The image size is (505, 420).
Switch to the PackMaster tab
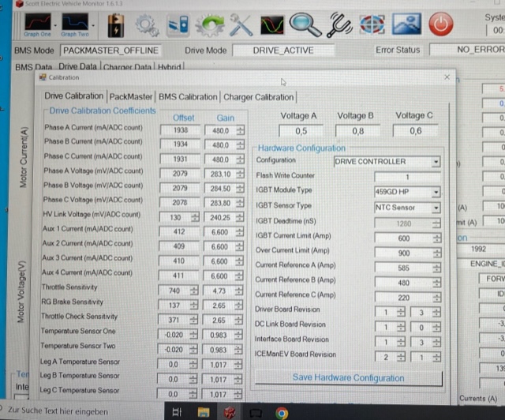131,97
